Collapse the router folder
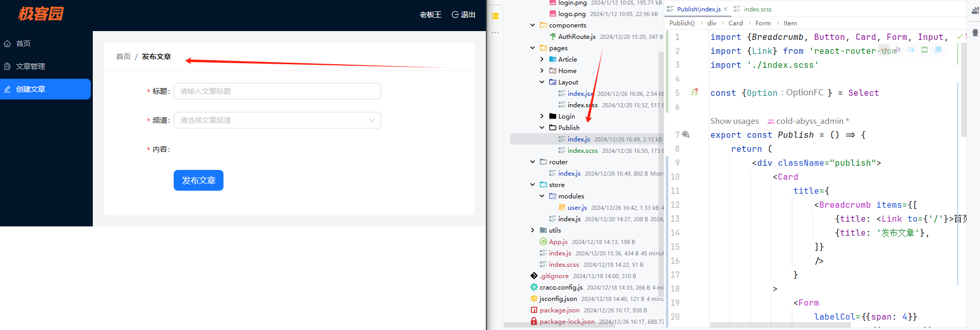Screen dimensions: 980x330 click(x=533, y=162)
